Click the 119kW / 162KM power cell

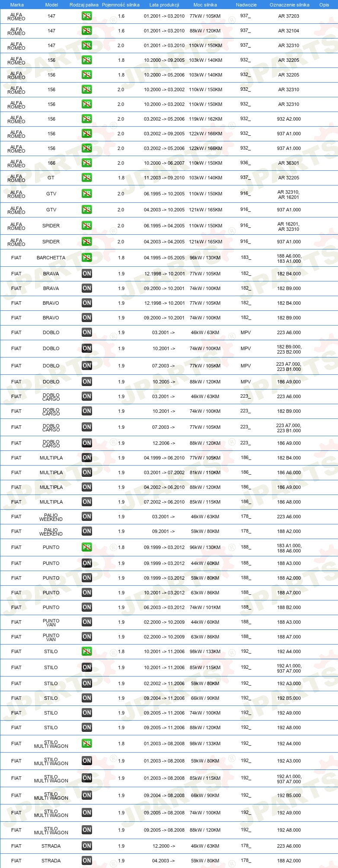tap(206, 119)
